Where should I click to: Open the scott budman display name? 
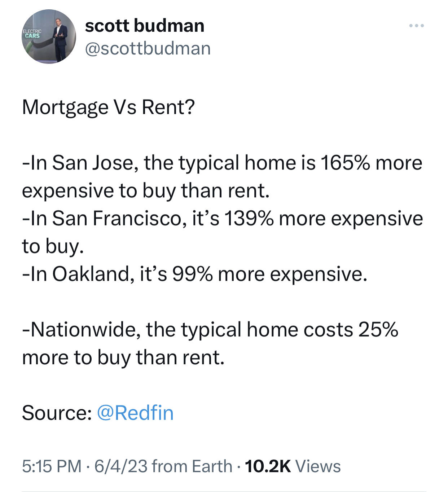145,26
